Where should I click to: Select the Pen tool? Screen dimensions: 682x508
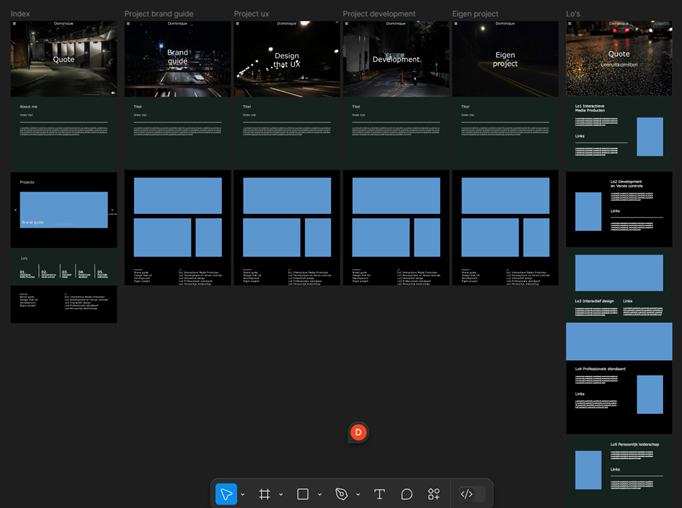tap(342, 494)
